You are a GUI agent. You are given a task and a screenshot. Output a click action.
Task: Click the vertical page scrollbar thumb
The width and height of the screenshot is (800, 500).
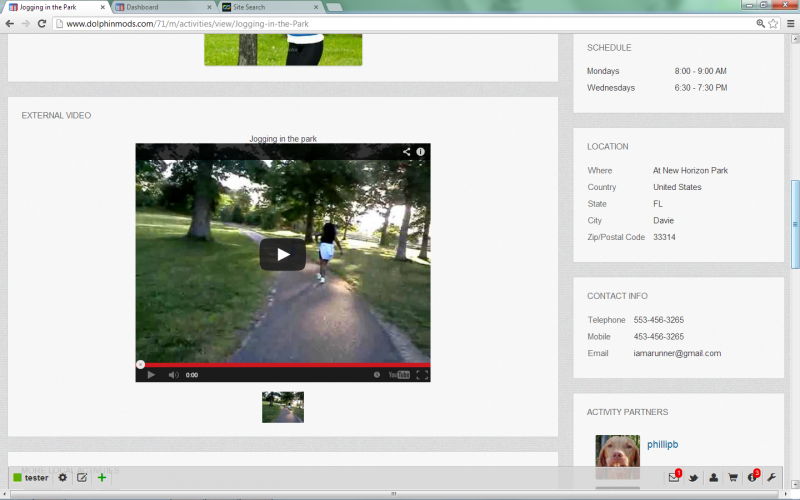click(x=795, y=224)
